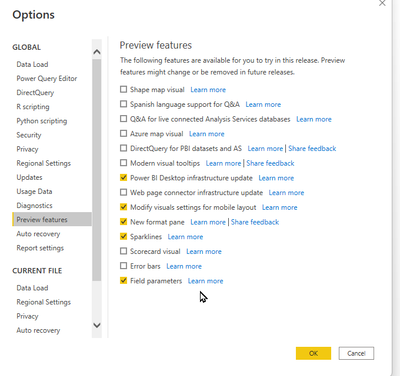Enable Spanish language support for Q&A
The image size is (400, 376).
point(123,104)
